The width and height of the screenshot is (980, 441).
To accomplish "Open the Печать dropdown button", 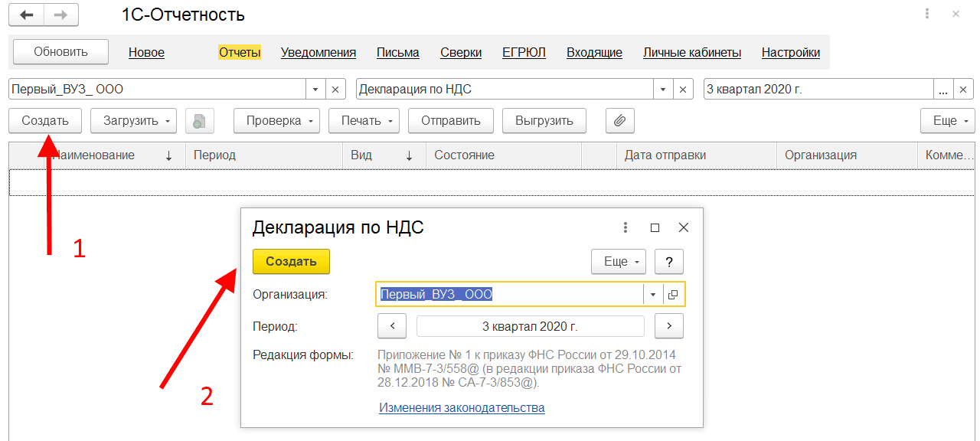I will 364,120.
